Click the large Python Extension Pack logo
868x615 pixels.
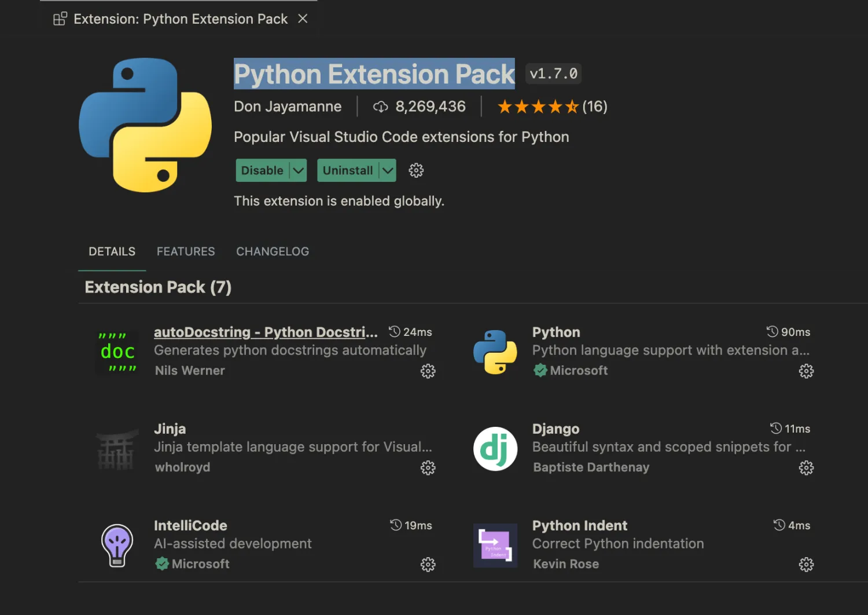[145, 125]
